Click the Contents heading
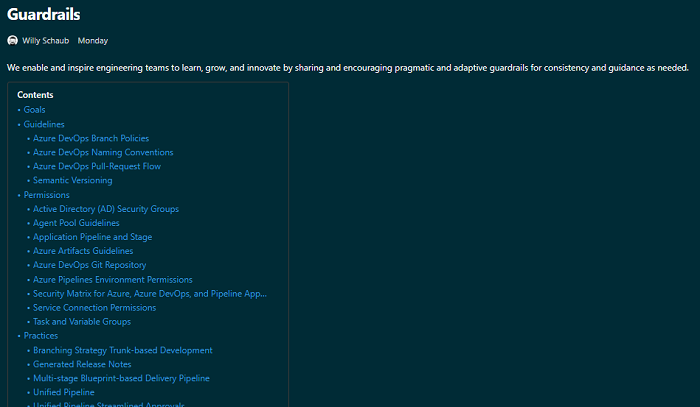Screen dimensions: 700x407 point(35,95)
